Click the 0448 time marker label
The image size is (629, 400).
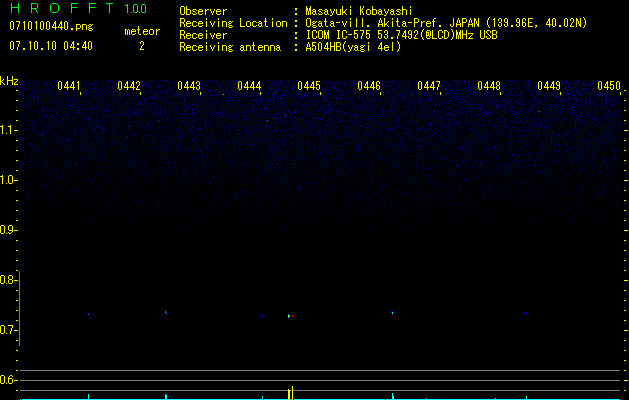point(489,86)
